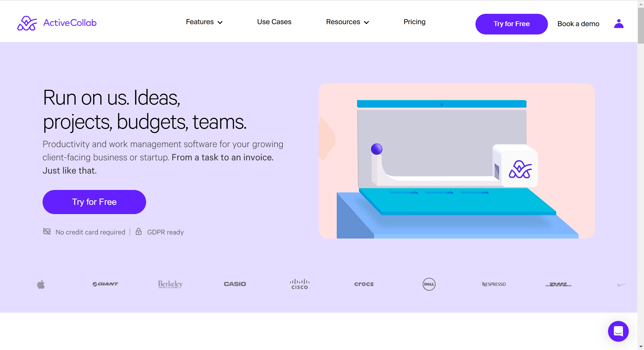Click the Cisco logo

(299, 284)
